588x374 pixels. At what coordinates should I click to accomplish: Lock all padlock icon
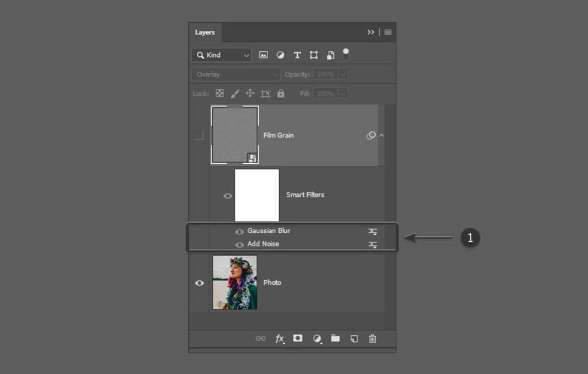pyautogui.click(x=280, y=93)
